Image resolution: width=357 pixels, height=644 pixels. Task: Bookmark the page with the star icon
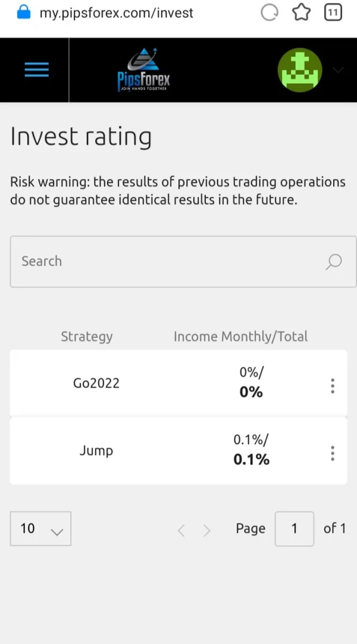point(302,12)
